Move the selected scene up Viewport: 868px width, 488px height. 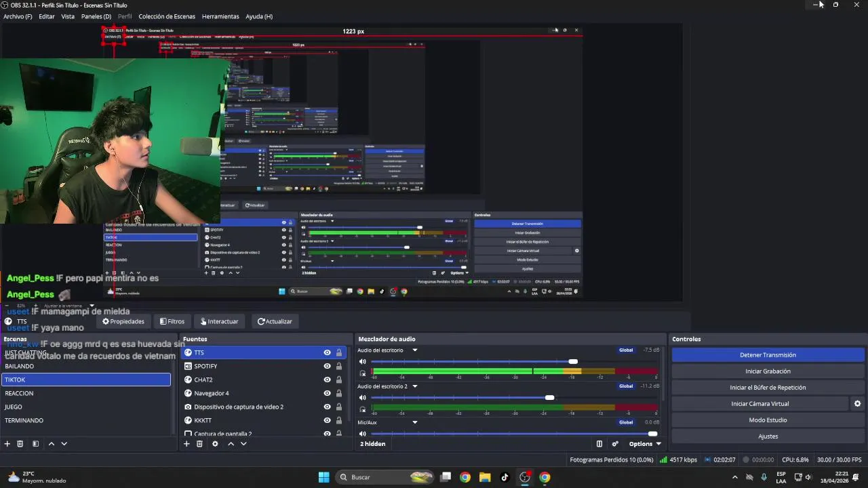click(51, 444)
